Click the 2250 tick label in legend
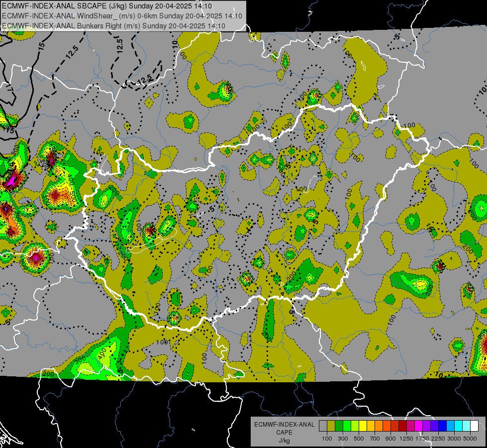 coord(438,439)
